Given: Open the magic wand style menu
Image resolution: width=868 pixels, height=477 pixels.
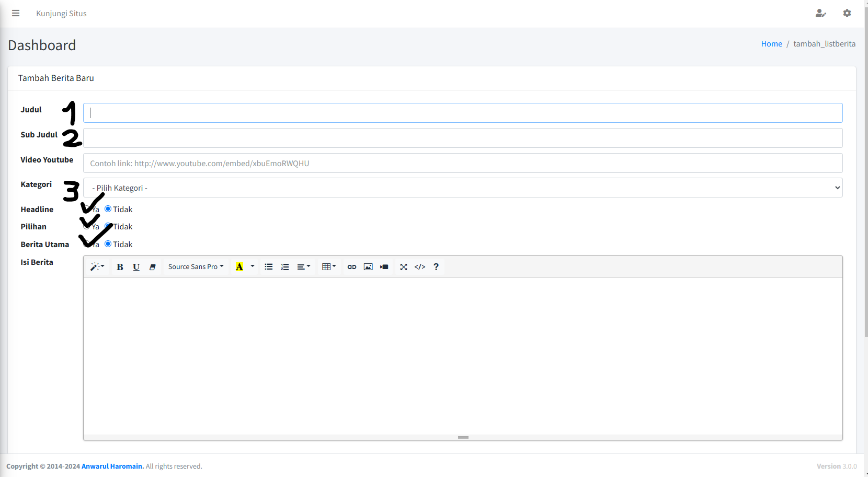Looking at the screenshot, I should pos(97,266).
